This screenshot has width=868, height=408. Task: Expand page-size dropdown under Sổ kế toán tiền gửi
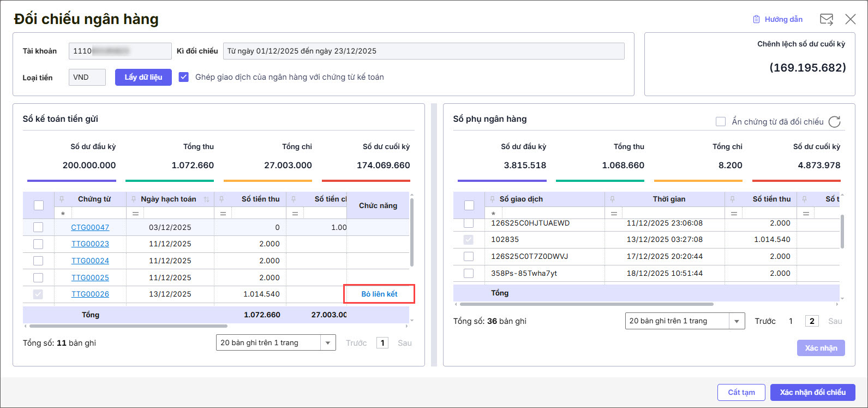(327, 343)
